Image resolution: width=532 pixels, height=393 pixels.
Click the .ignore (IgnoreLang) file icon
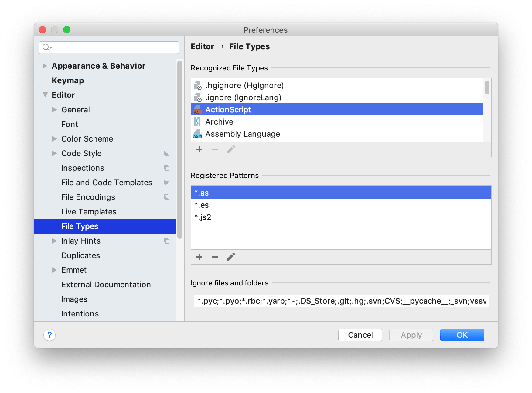(x=198, y=97)
